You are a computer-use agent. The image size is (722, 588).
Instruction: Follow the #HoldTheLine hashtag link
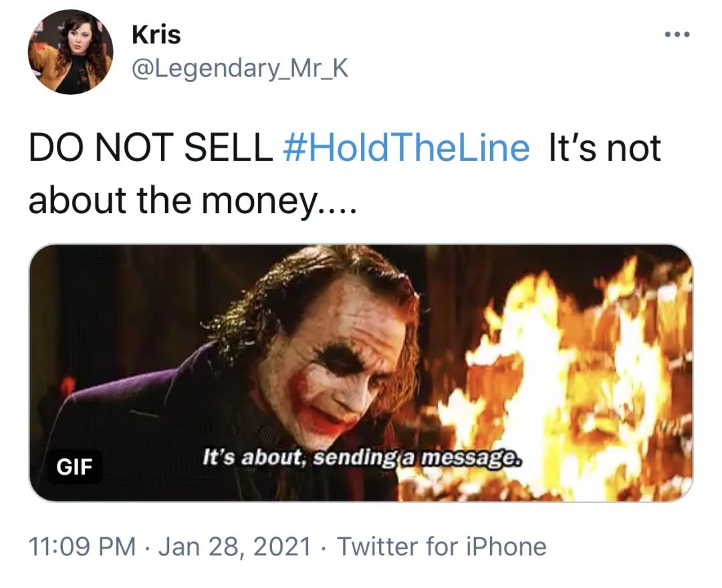tap(406, 148)
